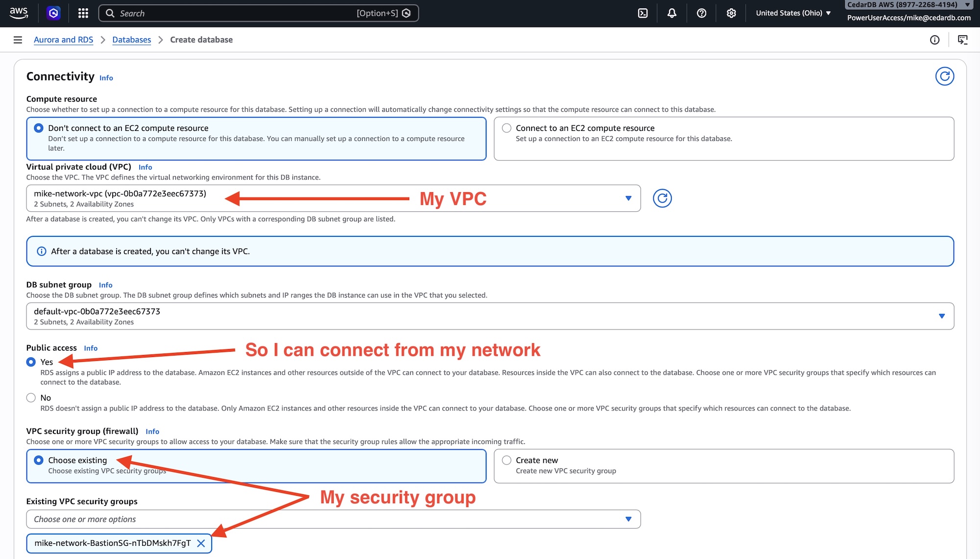
Task: Follow the Aurora and RDS breadcrumb link
Action: [x=63, y=40]
